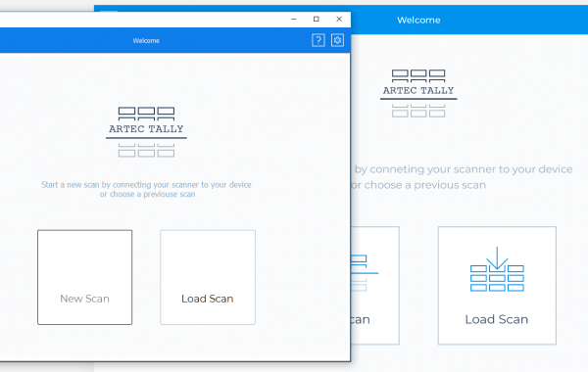Click the Artec Tally logo in background window

(x=418, y=93)
